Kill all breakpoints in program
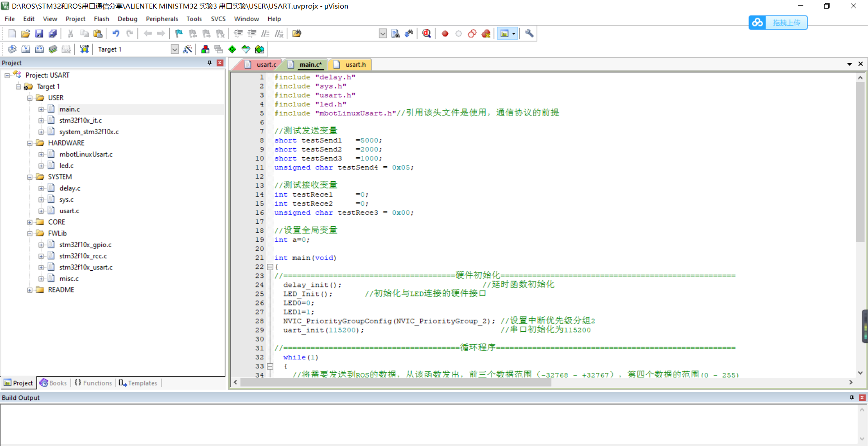 486,33
